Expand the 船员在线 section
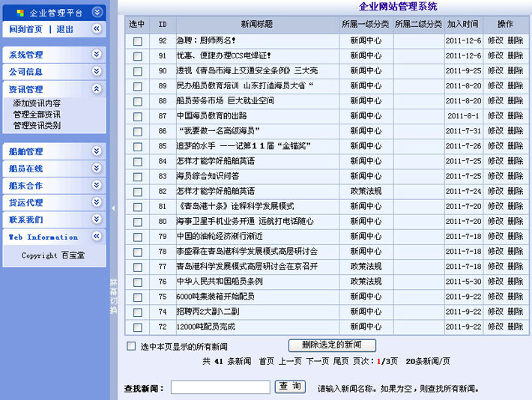532x400 pixels. tap(97, 168)
